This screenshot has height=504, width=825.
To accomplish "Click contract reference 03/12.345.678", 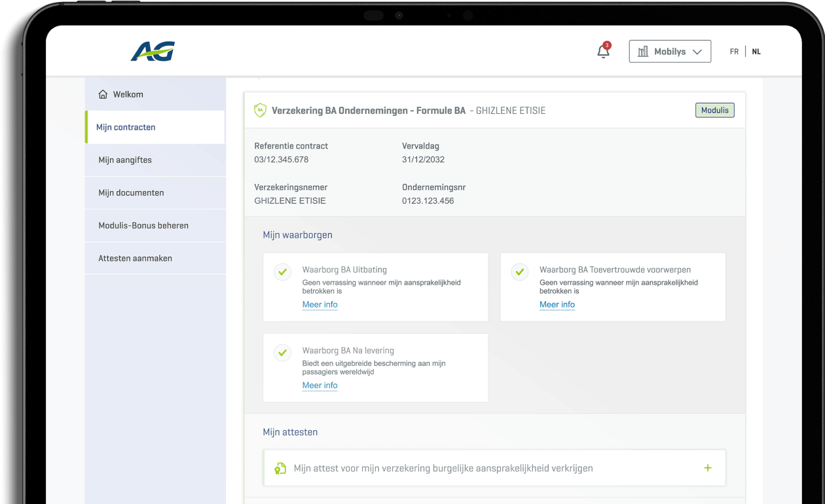I will click(x=282, y=160).
